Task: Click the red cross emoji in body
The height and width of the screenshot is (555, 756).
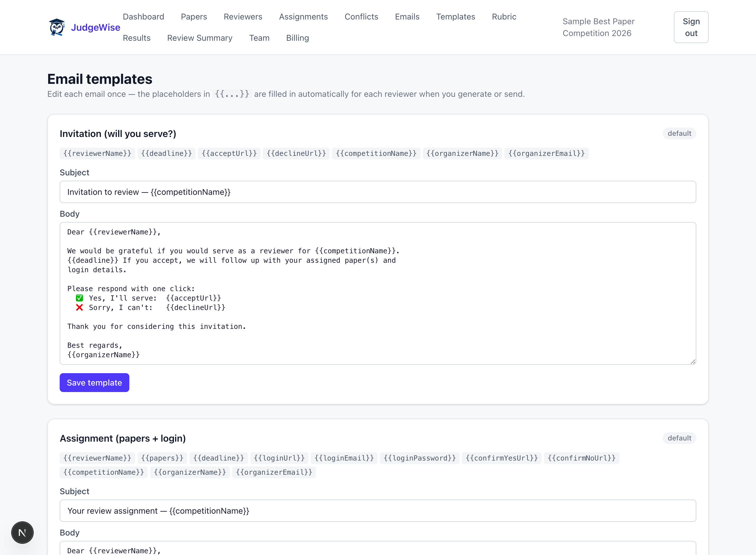Action: click(79, 307)
